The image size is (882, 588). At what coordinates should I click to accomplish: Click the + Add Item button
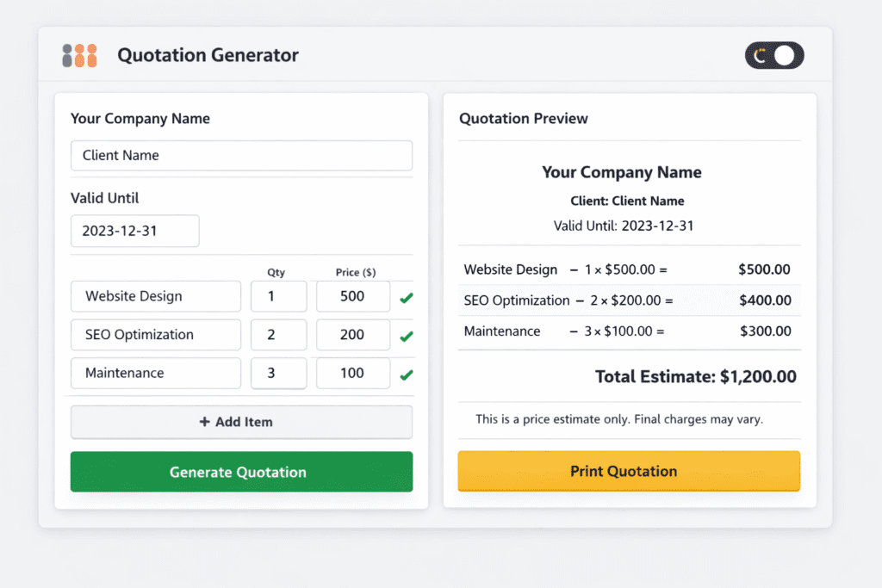(x=241, y=422)
